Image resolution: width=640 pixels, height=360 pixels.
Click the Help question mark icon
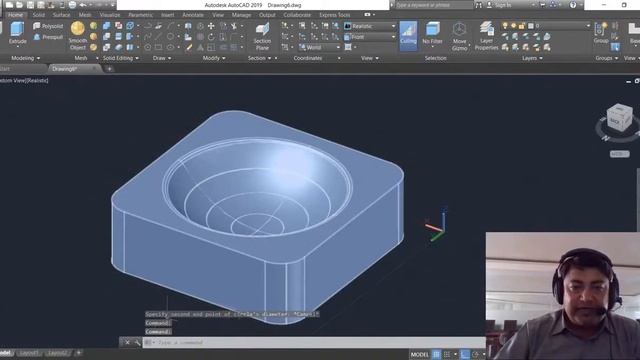tap(573, 5)
